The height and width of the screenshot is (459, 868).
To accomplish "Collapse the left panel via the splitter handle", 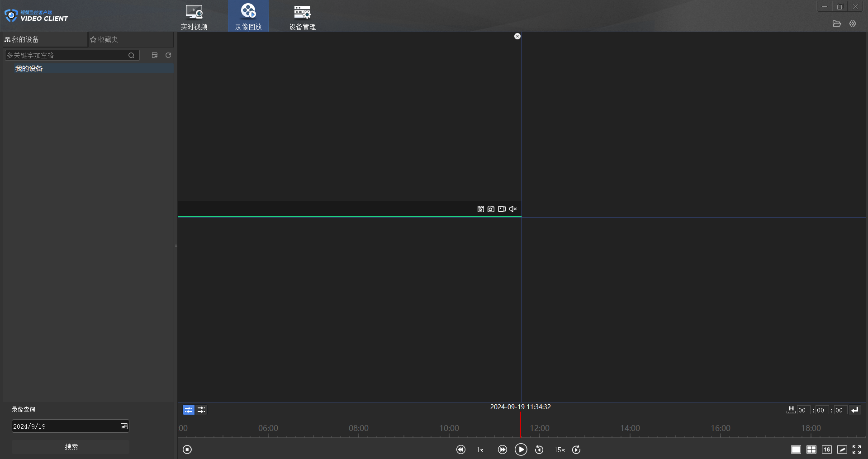I will tap(176, 246).
